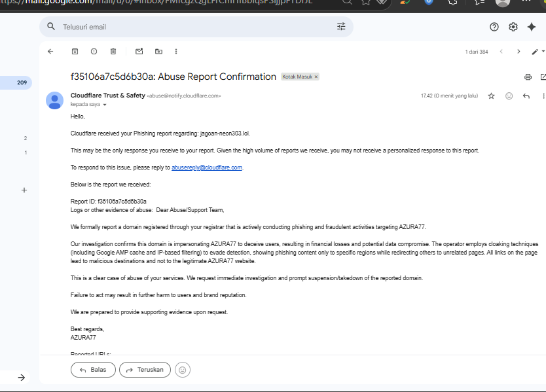546x392 pixels.
Task: Click the search magnifier icon
Action: (x=51, y=26)
